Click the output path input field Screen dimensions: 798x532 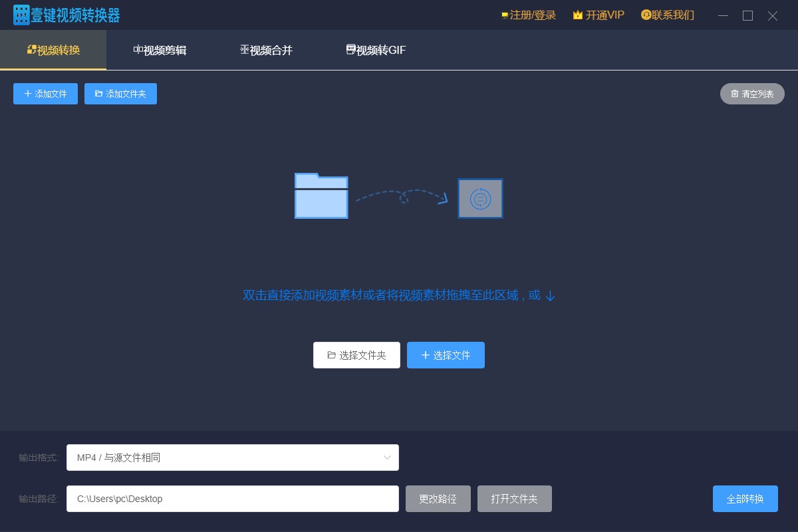pyautogui.click(x=233, y=498)
